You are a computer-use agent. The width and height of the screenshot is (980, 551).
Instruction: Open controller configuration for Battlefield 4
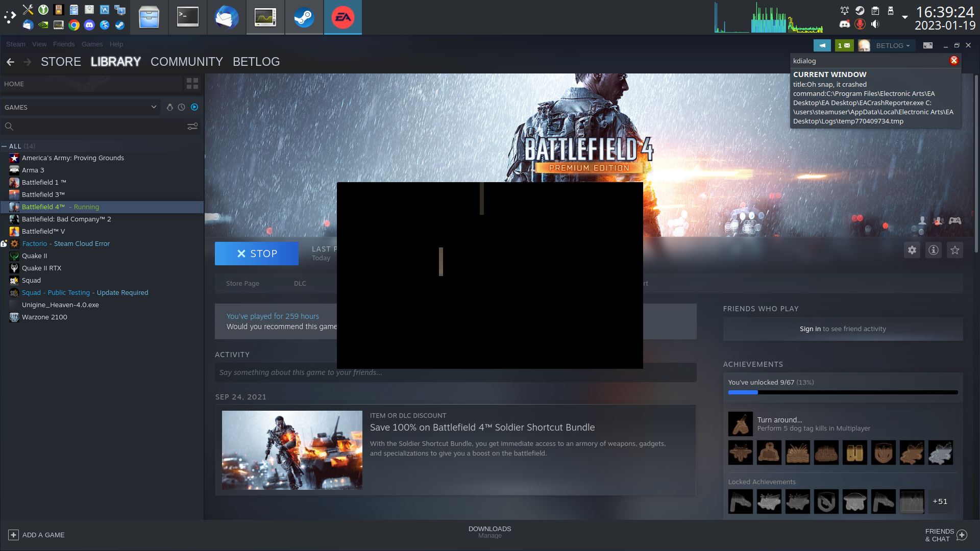coord(955,221)
